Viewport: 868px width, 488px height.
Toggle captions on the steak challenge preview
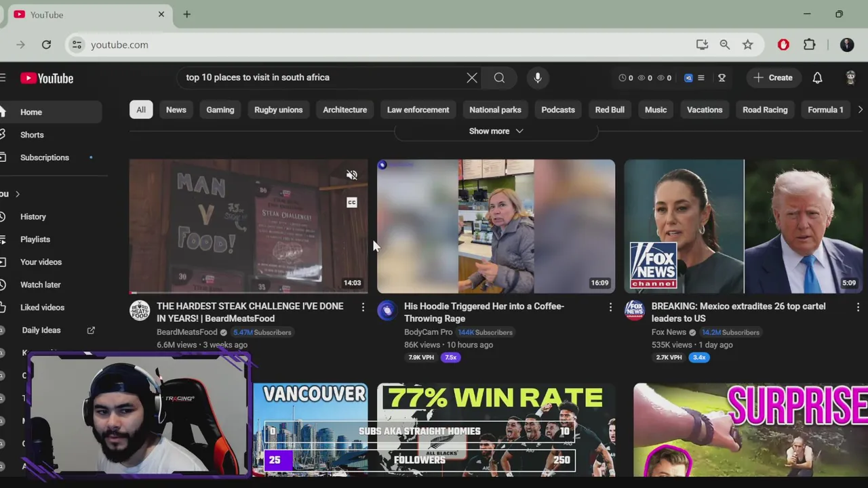(x=352, y=203)
